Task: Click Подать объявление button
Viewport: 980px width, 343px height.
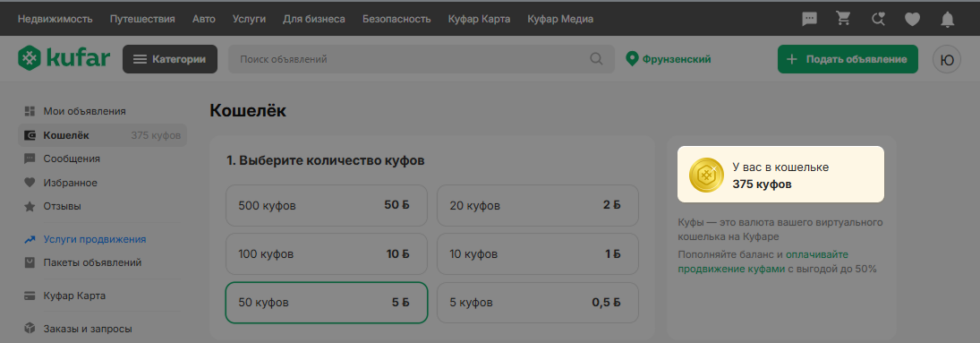Action: tap(848, 59)
